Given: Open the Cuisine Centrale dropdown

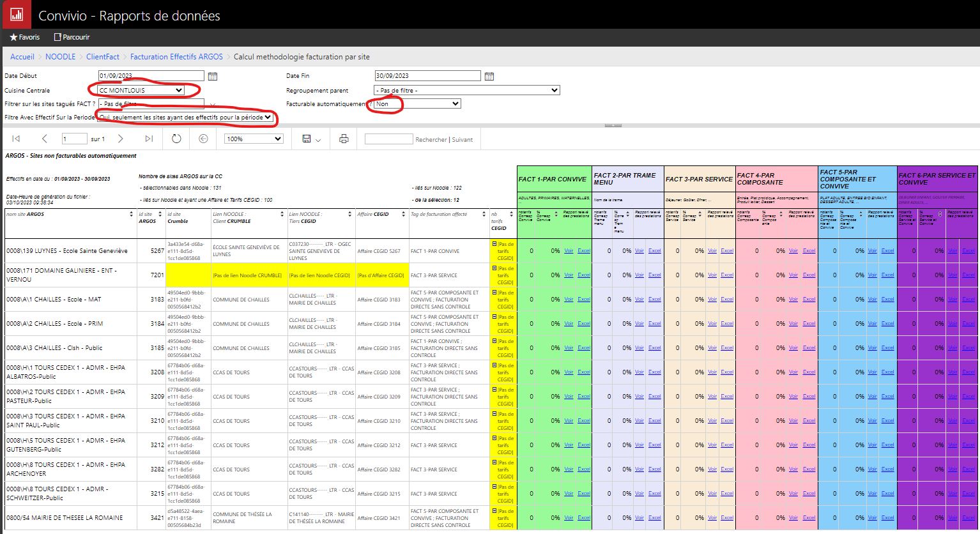Looking at the screenshot, I should pos(141,90).
